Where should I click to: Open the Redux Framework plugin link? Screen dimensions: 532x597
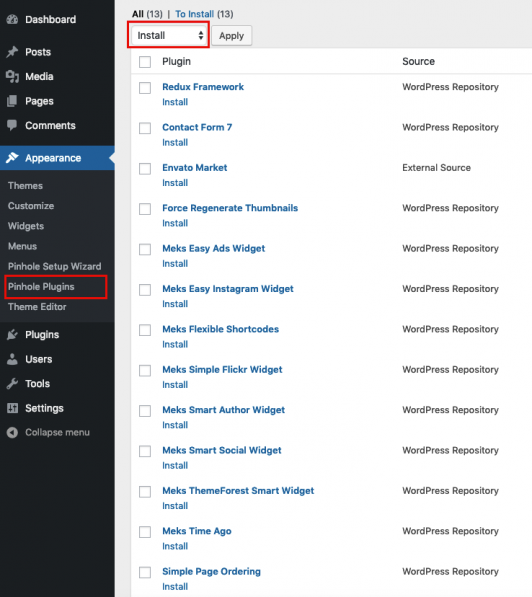[x=203, y=87]
